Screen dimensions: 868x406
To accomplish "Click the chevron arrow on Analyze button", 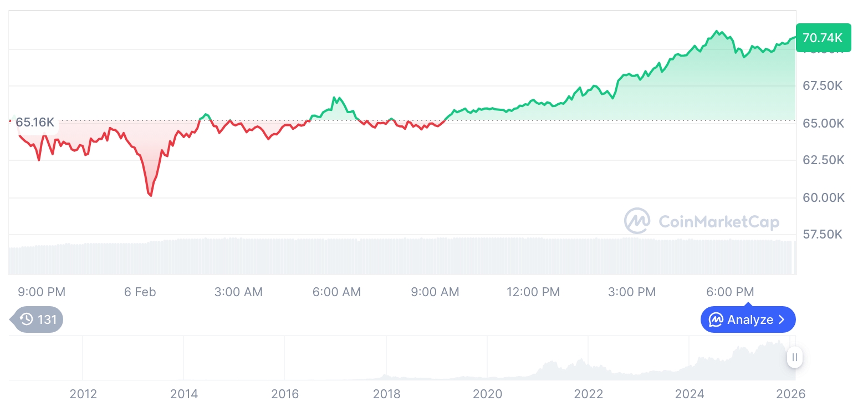I will [782, 319].
